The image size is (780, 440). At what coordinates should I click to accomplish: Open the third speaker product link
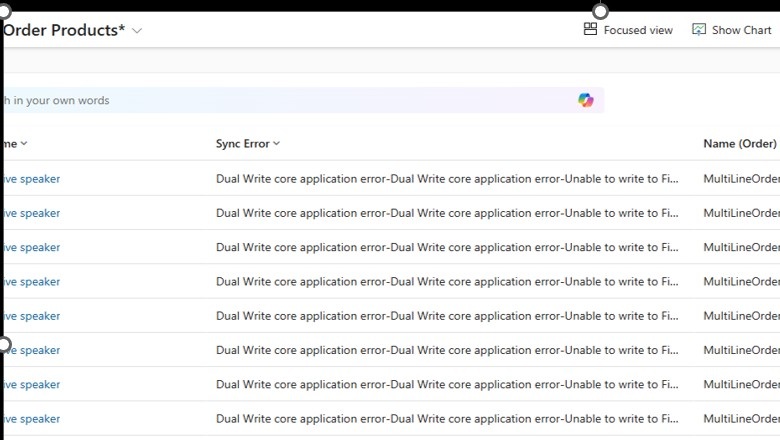[32, 248]
